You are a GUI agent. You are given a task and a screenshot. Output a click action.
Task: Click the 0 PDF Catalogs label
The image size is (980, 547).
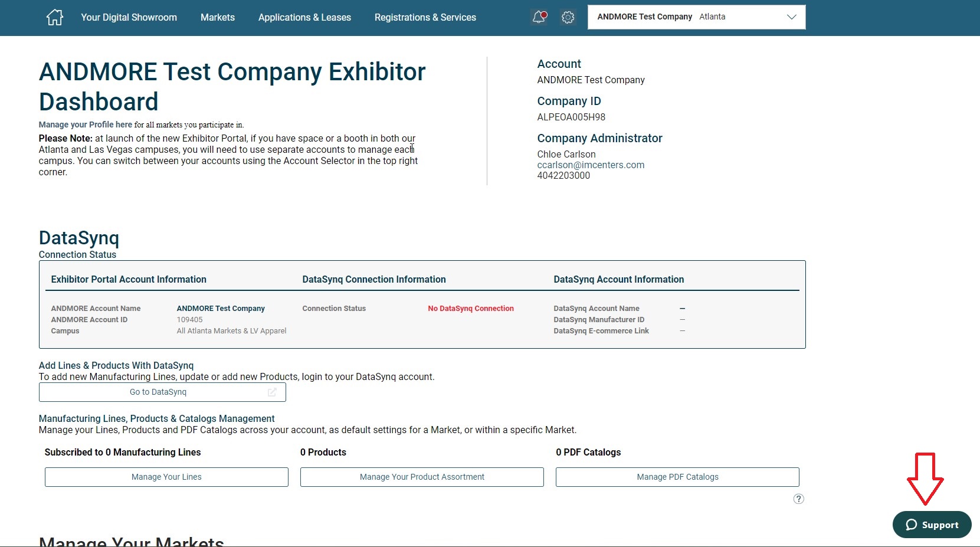click(588, 453)
